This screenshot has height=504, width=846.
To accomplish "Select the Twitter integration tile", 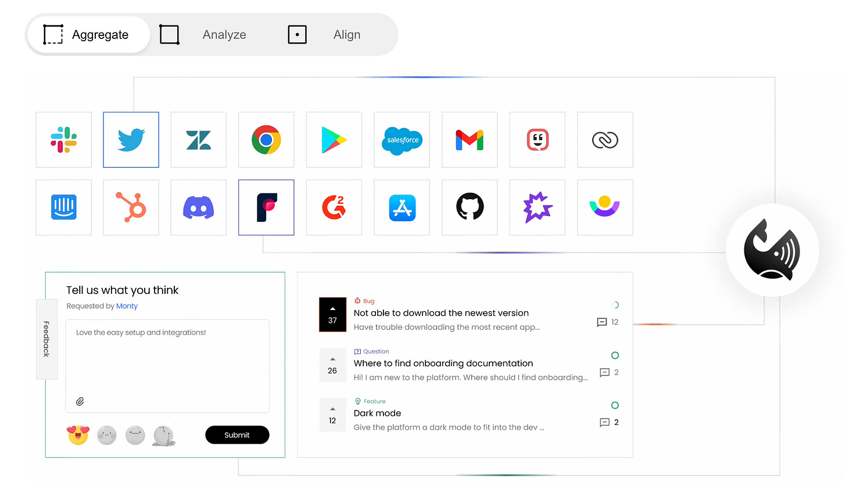I will coord(131,140).
